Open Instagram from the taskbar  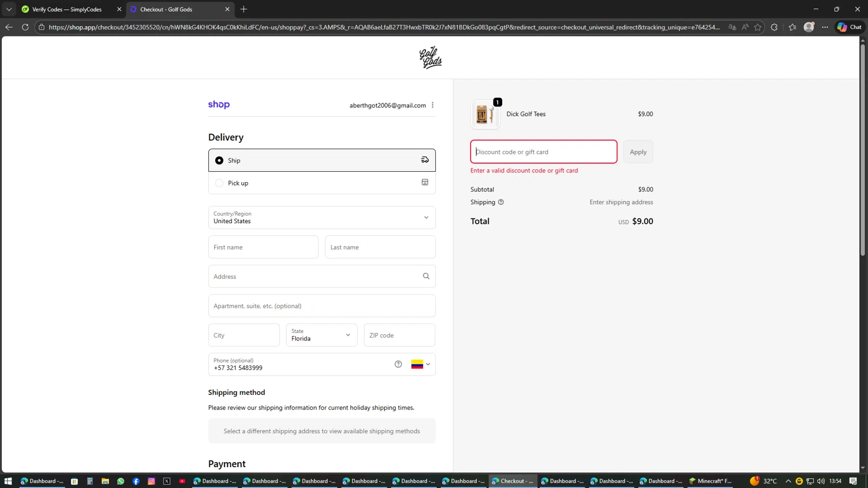click(152, 481)
